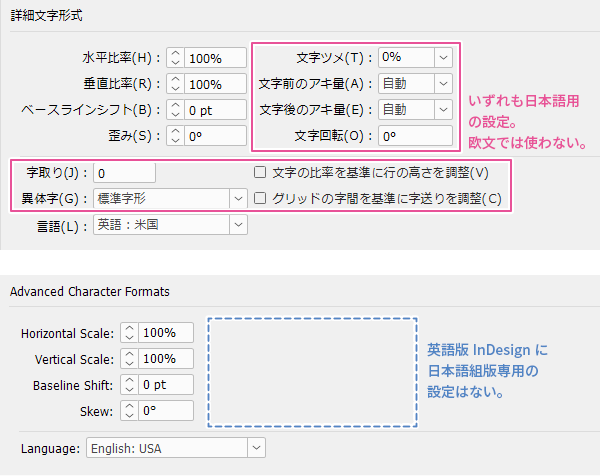Enable グリッドの字間を基準に字送りを調整(C) checkbox

click(x=260, y=198)
